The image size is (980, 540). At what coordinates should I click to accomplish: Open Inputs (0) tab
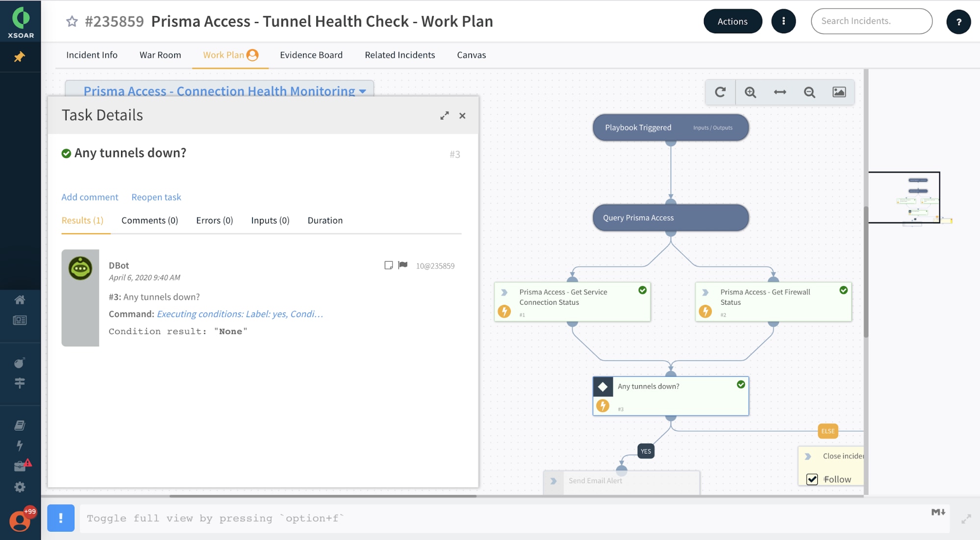pyautogui.click(x=270, y=221)
